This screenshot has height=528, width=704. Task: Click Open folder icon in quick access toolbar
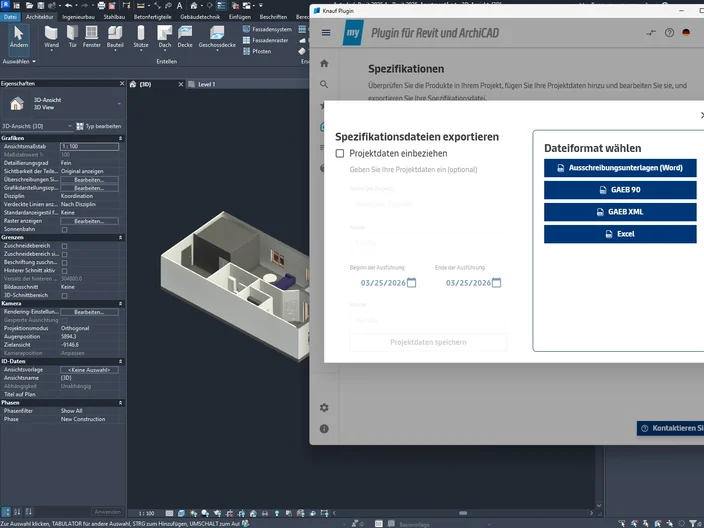[x=29, y=5]
